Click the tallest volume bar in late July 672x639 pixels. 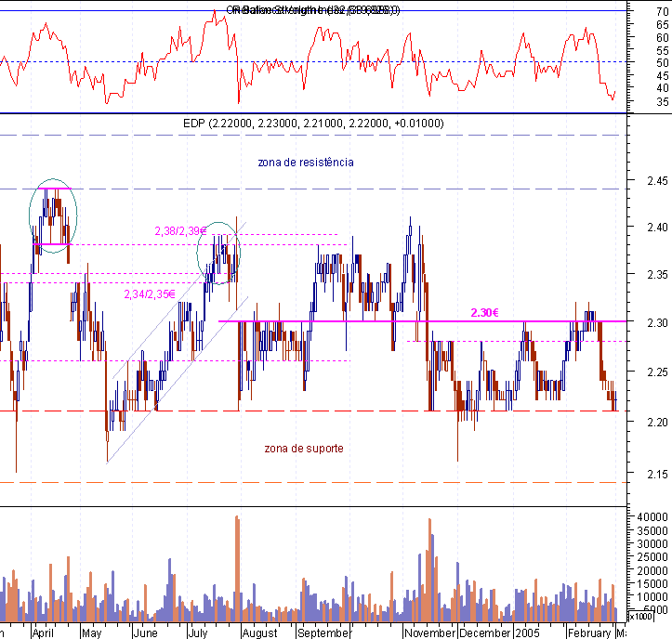click(237, 568)
